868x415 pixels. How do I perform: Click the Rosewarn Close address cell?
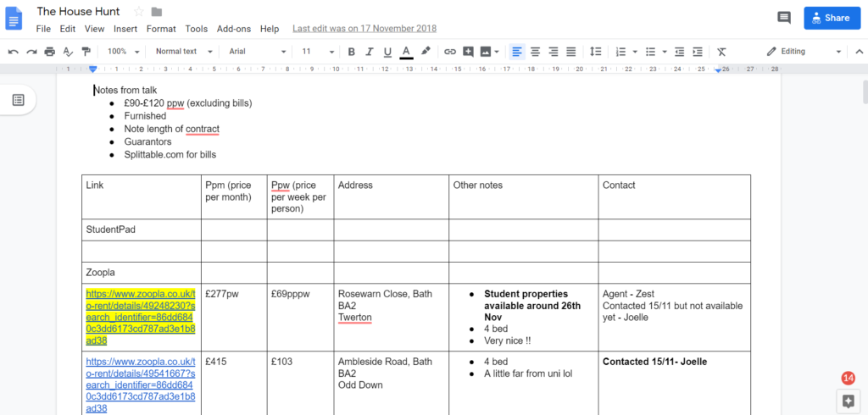coord(392,317)
